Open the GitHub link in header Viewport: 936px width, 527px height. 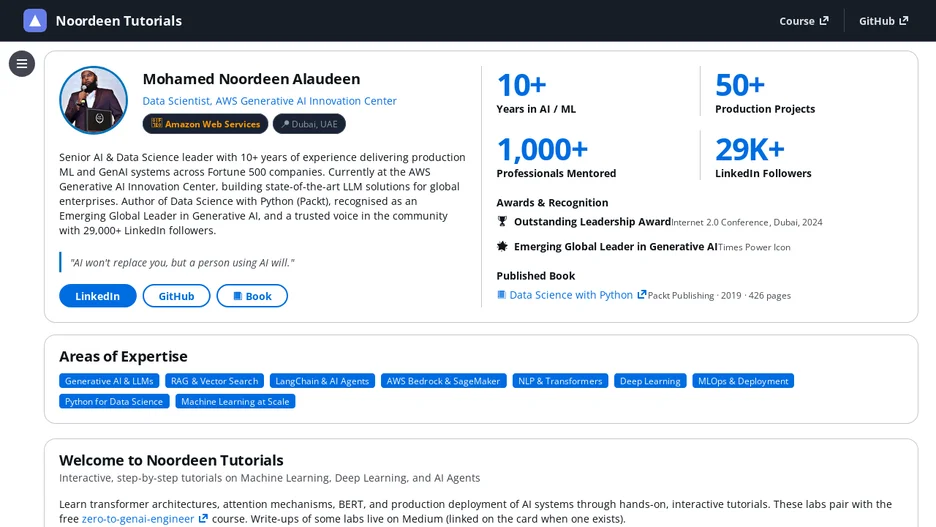[x=883, y=21]
